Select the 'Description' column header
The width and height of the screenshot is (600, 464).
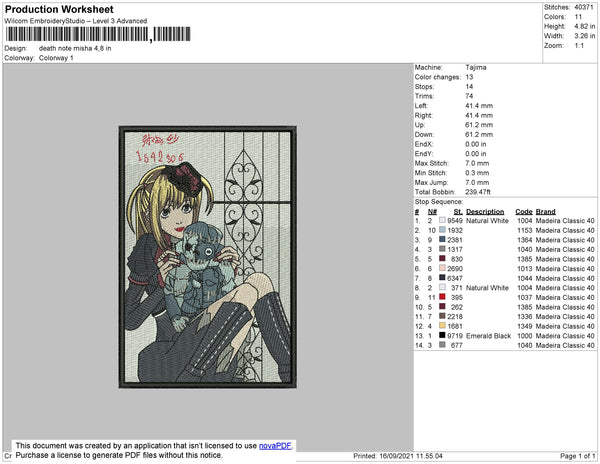coord(485,212)
